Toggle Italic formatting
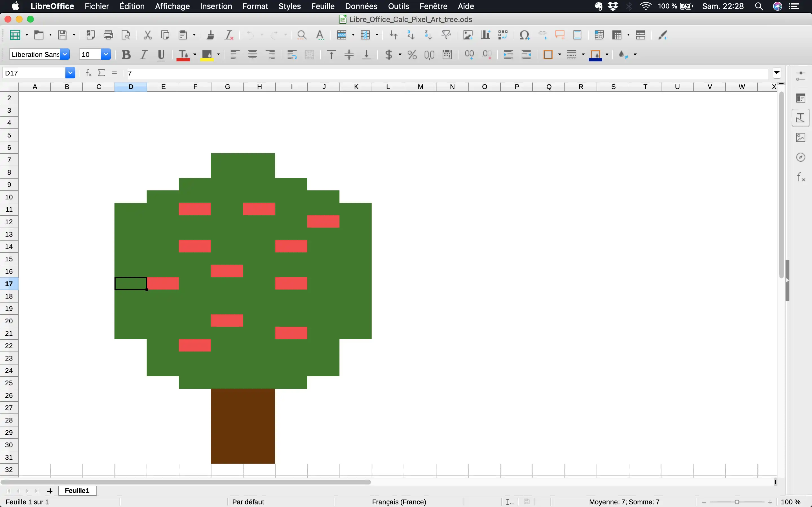 pyautogui.click(x=144, y=55)
